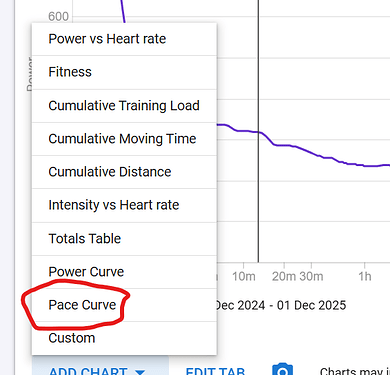Pick Intensity vs Heart rate chart
The height and width of the screenshot is (375, 390).
[x=124, y=205]
